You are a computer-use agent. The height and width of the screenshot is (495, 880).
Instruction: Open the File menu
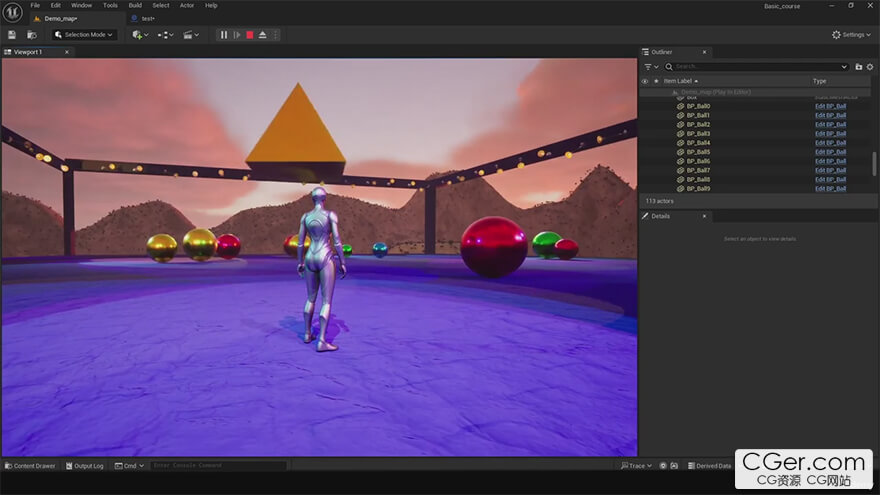(x=35, y=5)
